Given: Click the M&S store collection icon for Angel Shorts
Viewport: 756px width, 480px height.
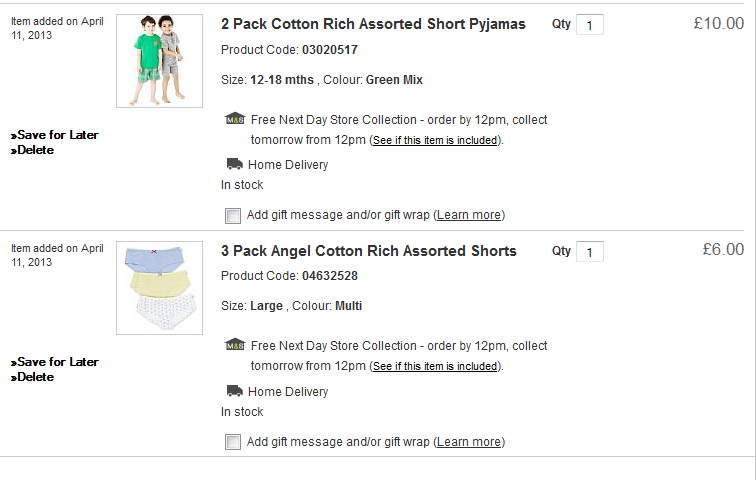Looking at the screenshot, I should (x=235, y=345).
